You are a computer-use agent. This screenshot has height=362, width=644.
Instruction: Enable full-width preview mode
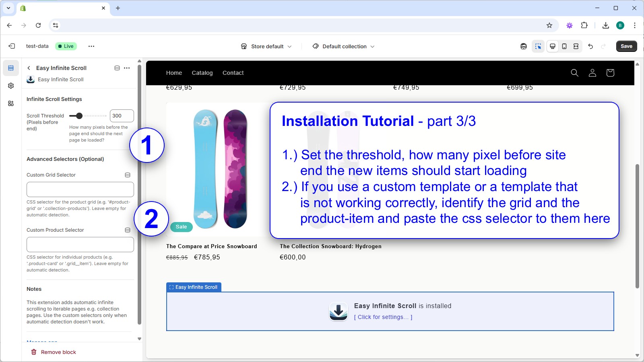pyautogui.click(x=576, y=46)
